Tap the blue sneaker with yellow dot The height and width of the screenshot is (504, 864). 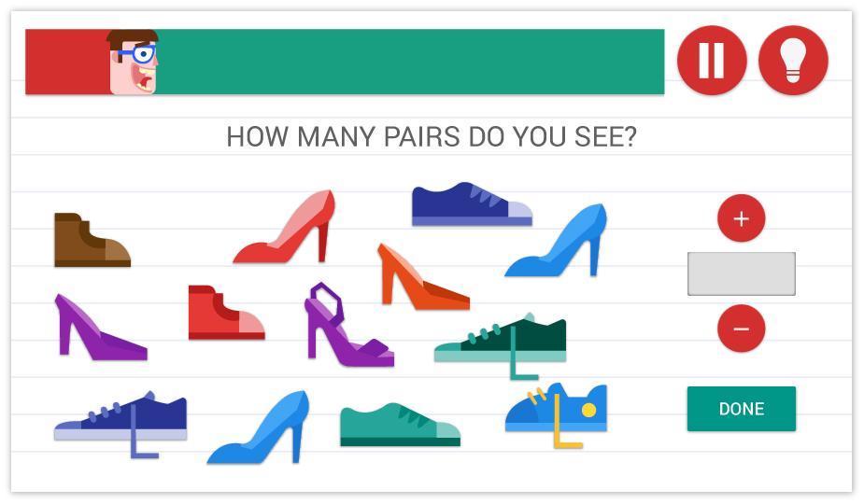tap(556, 414)
